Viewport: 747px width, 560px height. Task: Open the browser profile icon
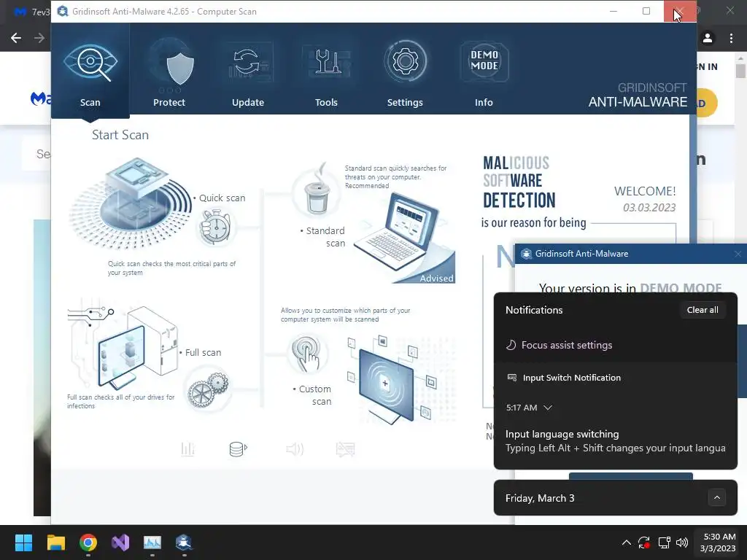point(708,38)
